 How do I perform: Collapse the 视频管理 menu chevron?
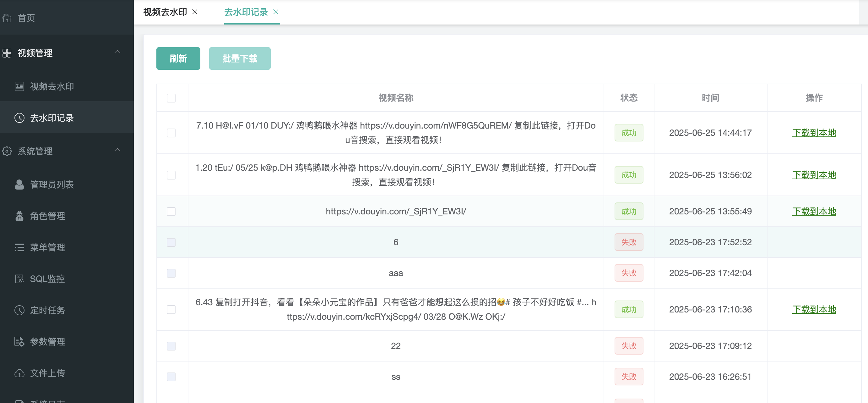point(117,52)
